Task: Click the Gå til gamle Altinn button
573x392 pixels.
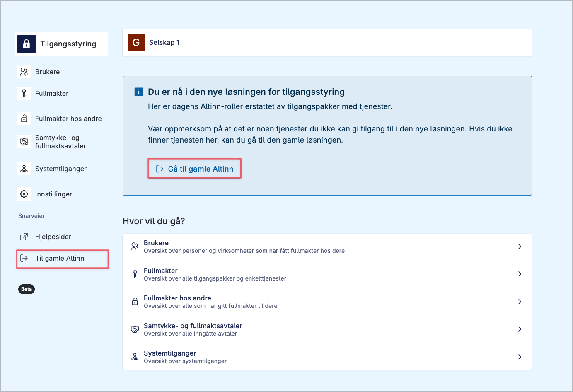Action: [x=194, y=169]
